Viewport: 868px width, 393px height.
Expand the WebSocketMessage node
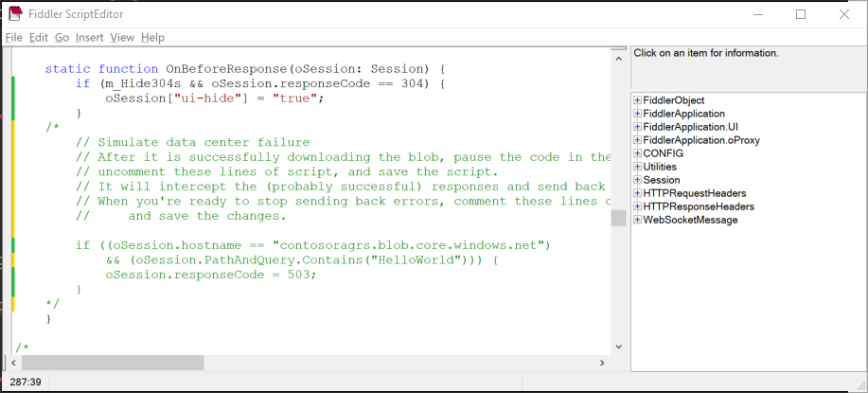[x=638, y=220]
